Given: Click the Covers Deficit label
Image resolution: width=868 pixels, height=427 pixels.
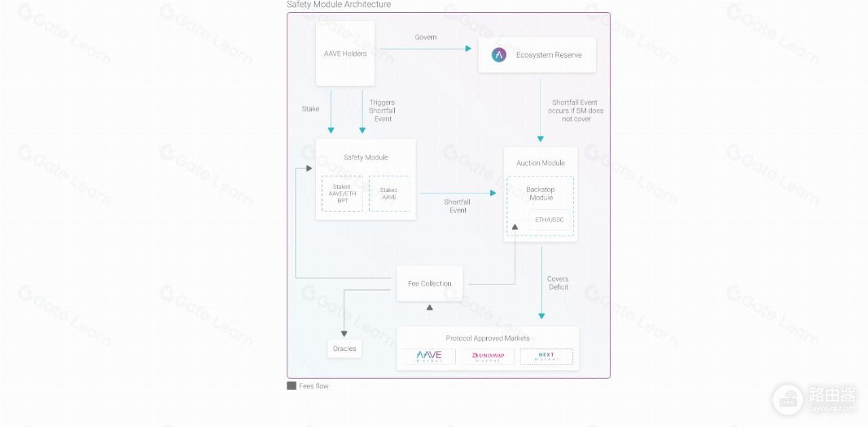Looking at the screenshot, I should pos(558,283).
